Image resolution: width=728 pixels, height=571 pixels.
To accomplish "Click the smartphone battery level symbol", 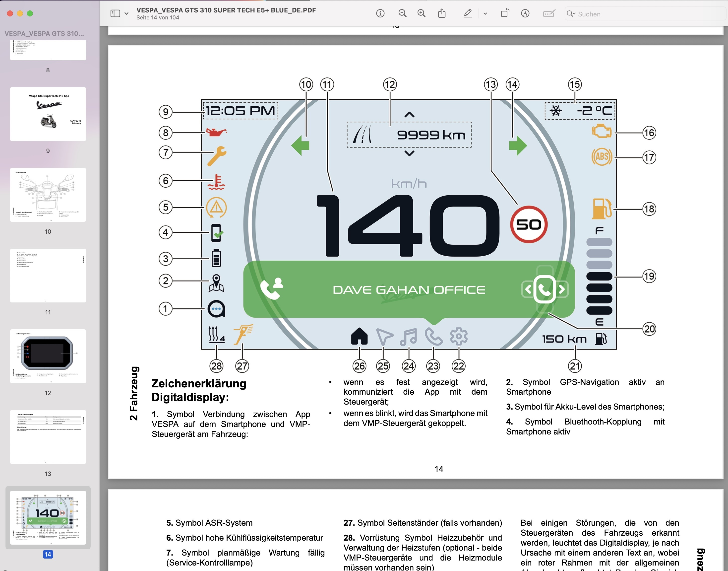I will pos(216,258).
